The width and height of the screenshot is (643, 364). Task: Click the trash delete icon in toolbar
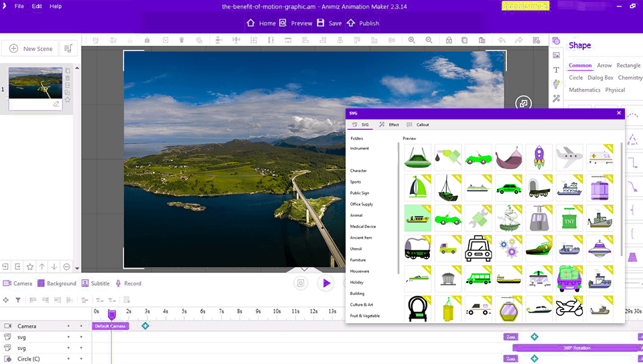182,40
